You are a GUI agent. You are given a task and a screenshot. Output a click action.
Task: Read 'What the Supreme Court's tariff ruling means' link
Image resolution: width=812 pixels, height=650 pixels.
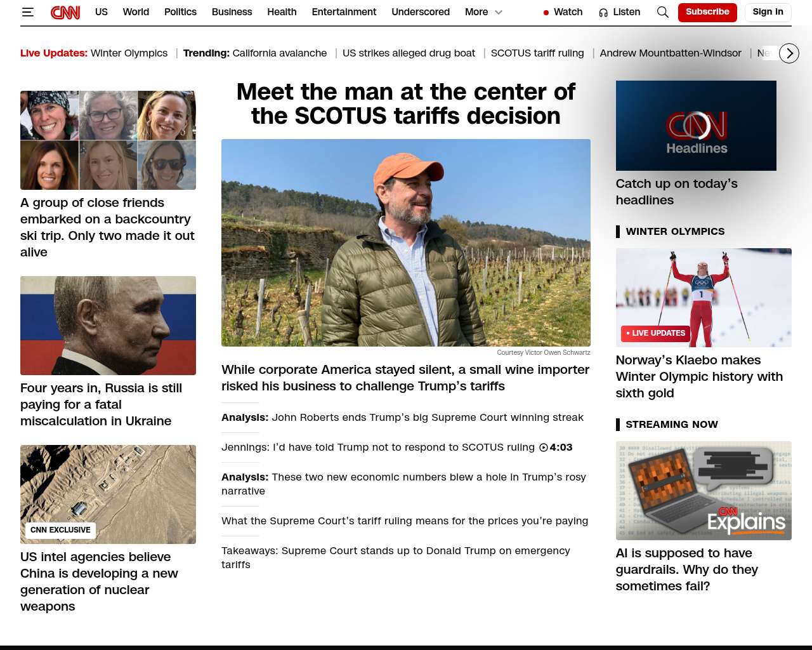[405, 521]
